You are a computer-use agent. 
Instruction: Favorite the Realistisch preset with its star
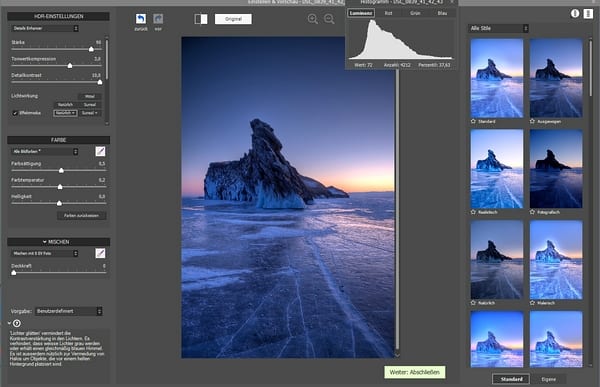coord(473,212)
